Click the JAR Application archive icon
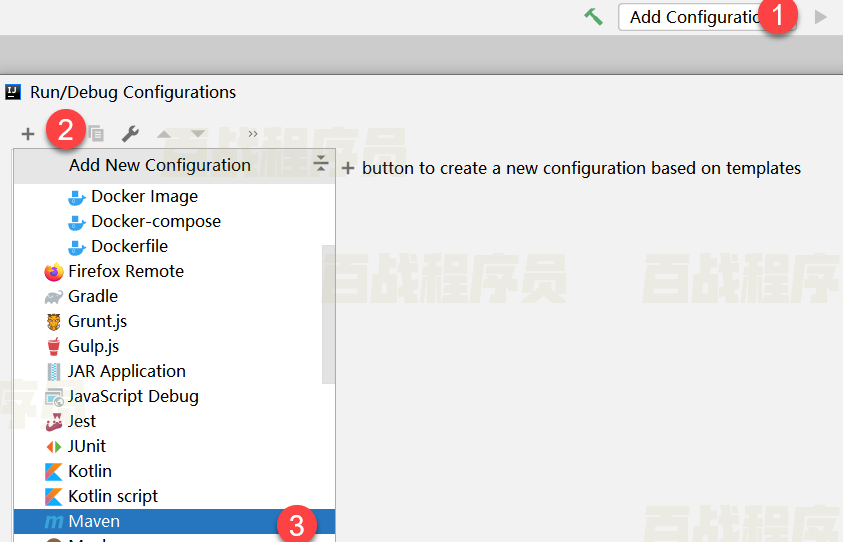843x542 pixels. (x=54, y=372)
